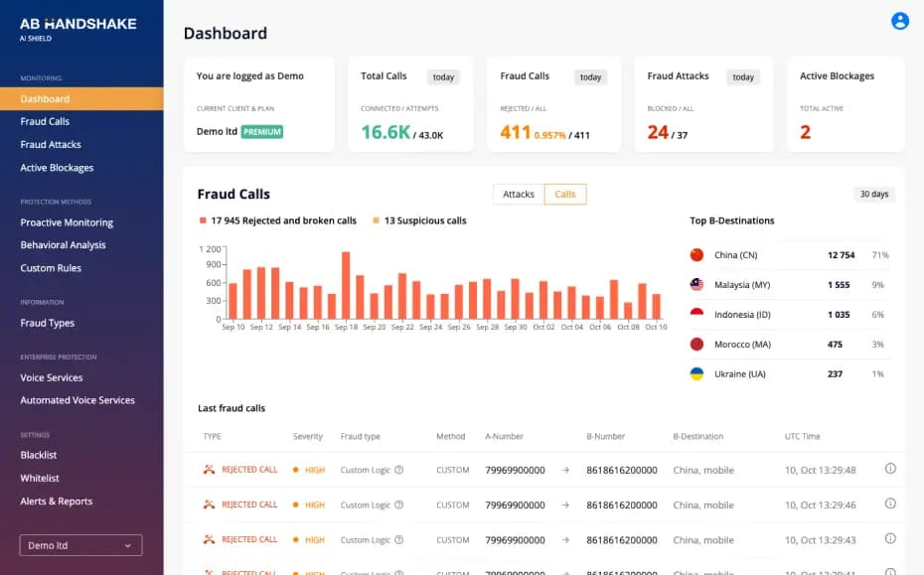The width and height of the screenshot is (924, 575).
Task: Click rejected call icon in 13:29:43 row
Action: [x=209, y=539]
